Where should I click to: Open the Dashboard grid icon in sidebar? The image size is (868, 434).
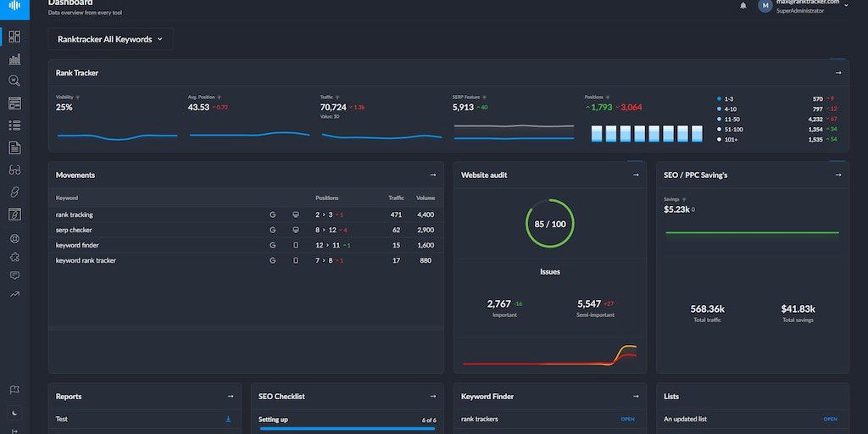[x=14, y=36]
